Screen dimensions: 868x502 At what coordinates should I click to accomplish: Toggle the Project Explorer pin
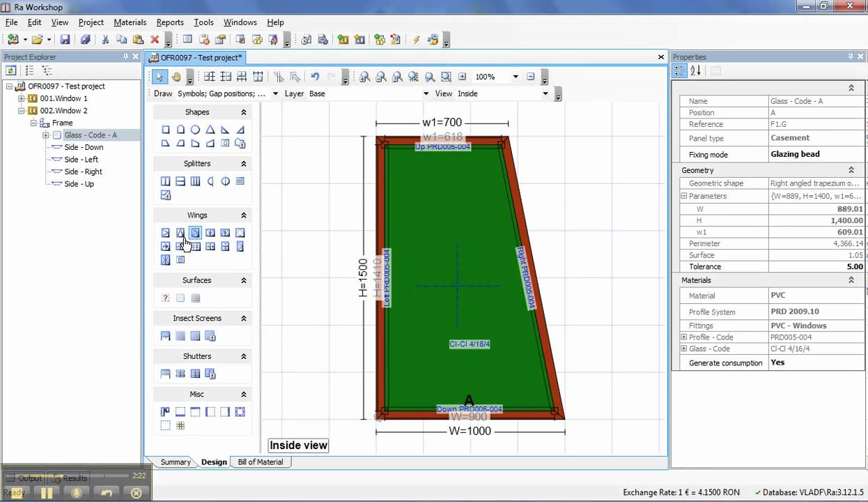(x=126, y=57)
